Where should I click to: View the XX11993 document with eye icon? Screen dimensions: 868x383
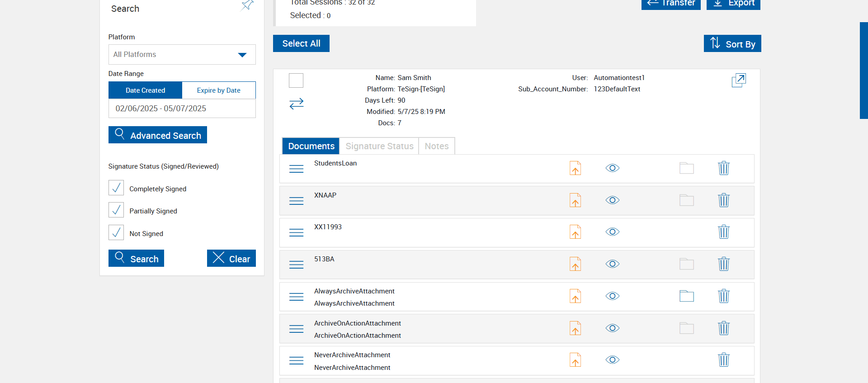click(612, 232)
